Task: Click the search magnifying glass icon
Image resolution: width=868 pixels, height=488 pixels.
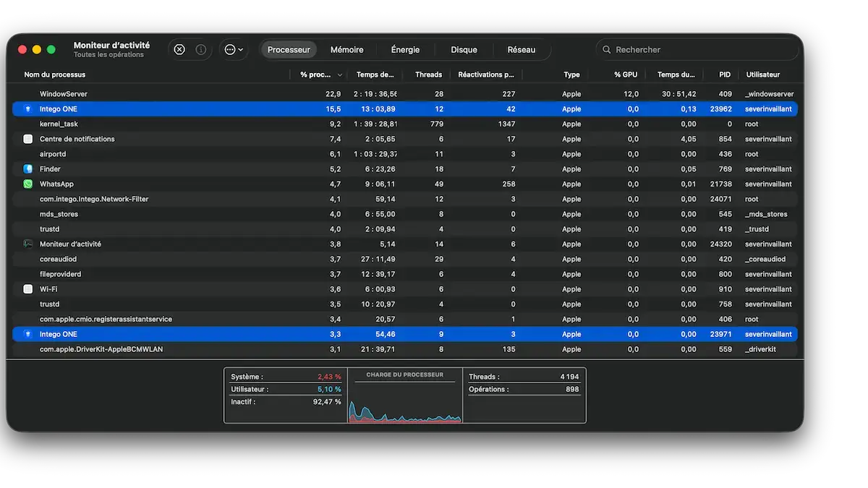Action: [x=606, y=50]
